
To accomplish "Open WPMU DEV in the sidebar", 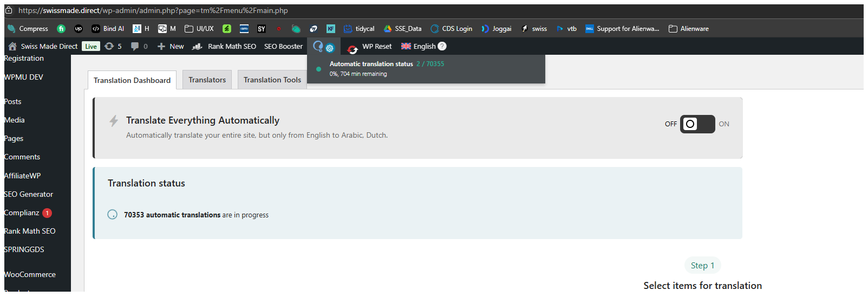I will click(x=23, y=77).
